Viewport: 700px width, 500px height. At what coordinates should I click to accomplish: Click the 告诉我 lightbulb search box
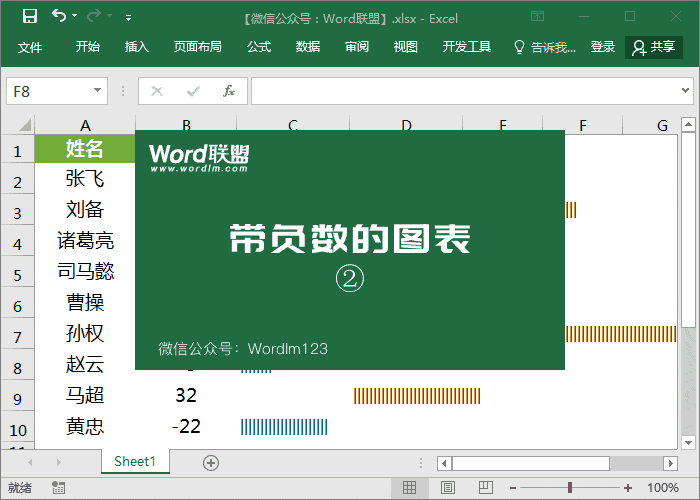(x=545, y=47)
